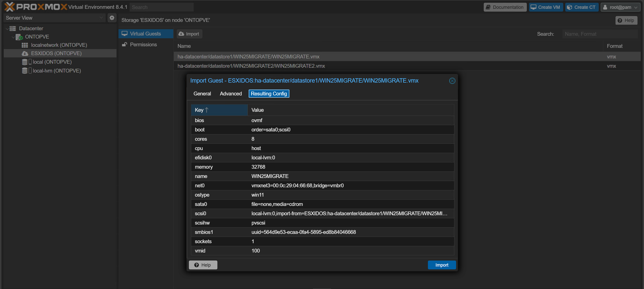
Task: Focus the top Search field
Action: click(x=162, y=7)
